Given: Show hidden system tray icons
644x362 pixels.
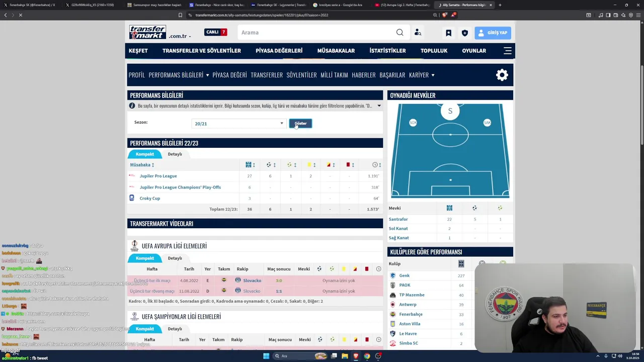Looking at the screenshot, I should coord(598,356).
